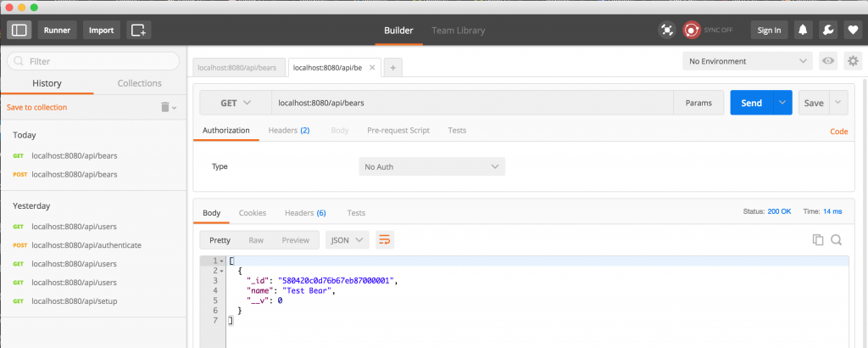Click the request URL field

tap(472, 103)
